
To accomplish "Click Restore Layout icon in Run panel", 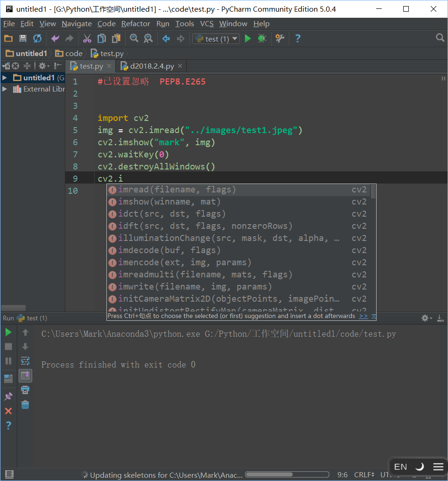I will [8, 378].
